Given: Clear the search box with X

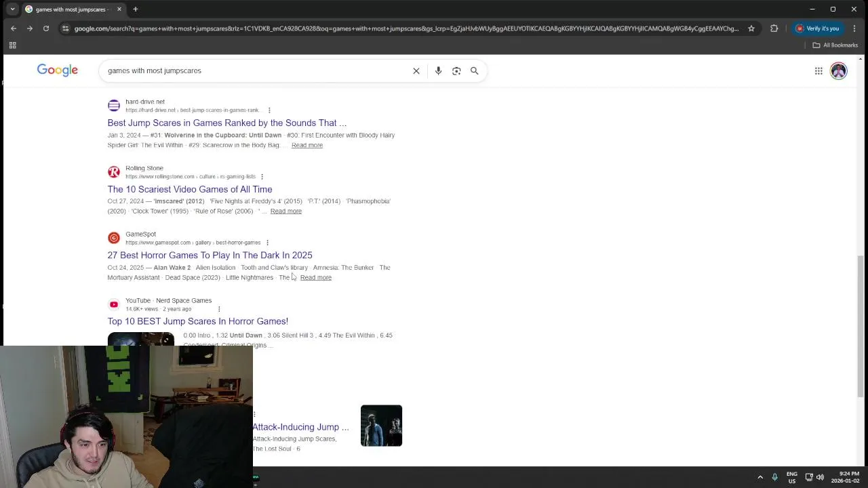Looking at the screenshot, I should click(416, 70).
